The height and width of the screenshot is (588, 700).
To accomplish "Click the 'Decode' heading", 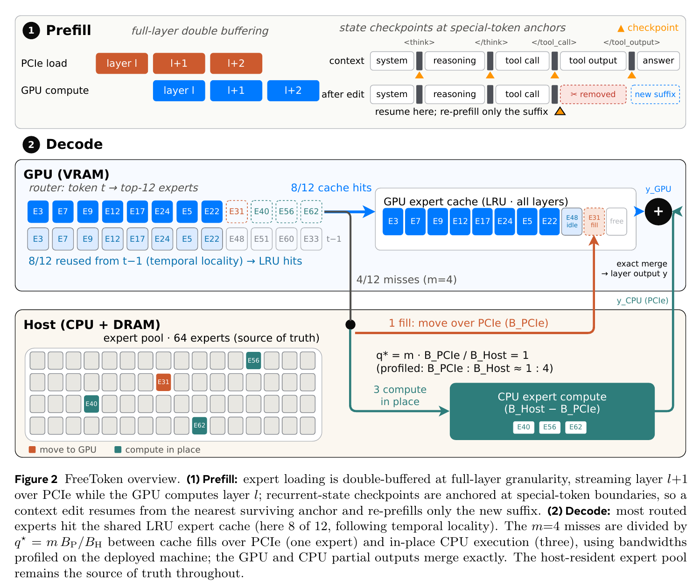I will [74, 144].
